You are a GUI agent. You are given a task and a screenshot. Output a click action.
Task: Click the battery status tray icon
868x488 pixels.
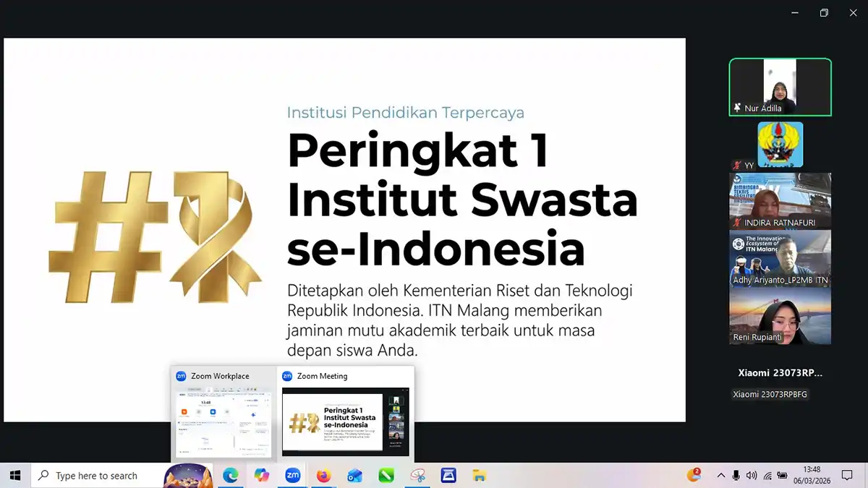(x=782, y=476)
